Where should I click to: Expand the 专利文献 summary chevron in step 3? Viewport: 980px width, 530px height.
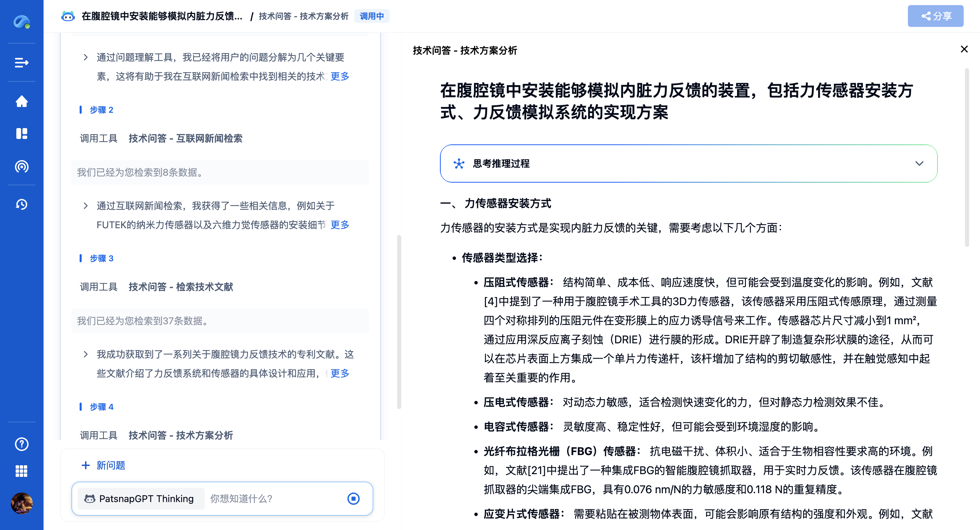click(86, 355)
